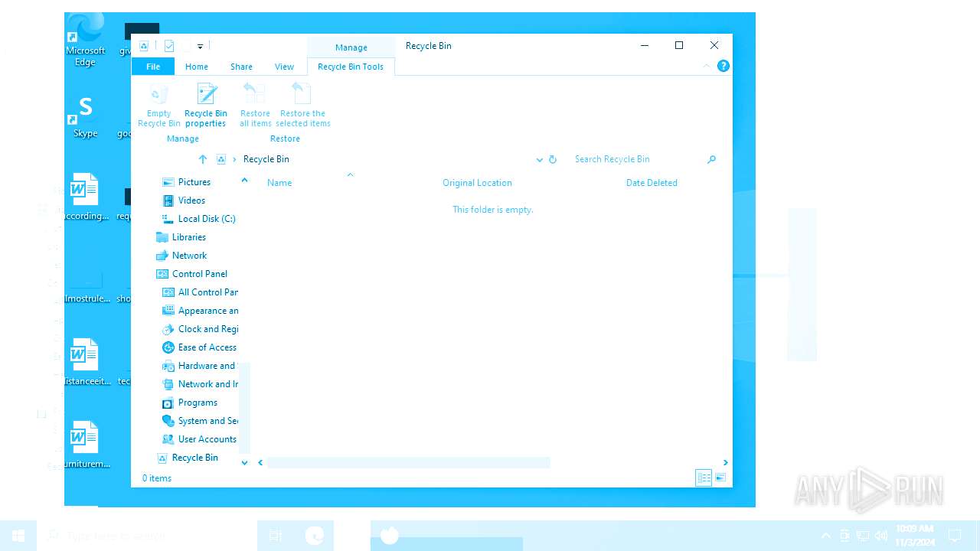The width and height of the screenshot is (980, 551).
Task: Open the Windows Start button
Action: pos(18,536)
